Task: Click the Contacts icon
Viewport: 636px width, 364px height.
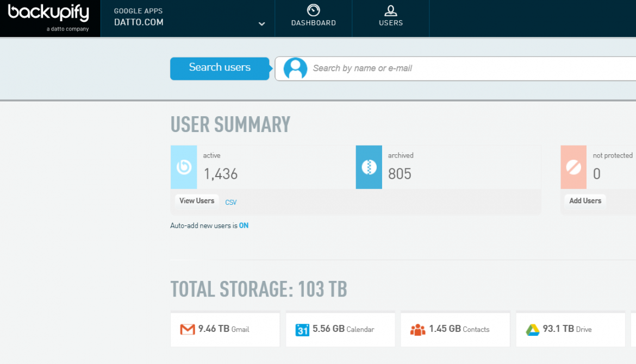Action: click(x=417, y=329)
